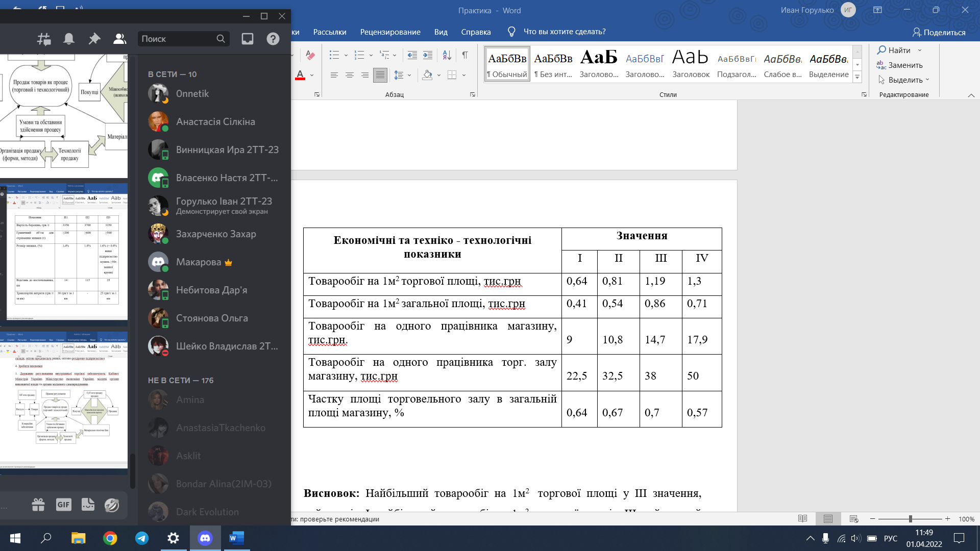
Task: Select offline member Amina
Action: click(x=213, y=400)
